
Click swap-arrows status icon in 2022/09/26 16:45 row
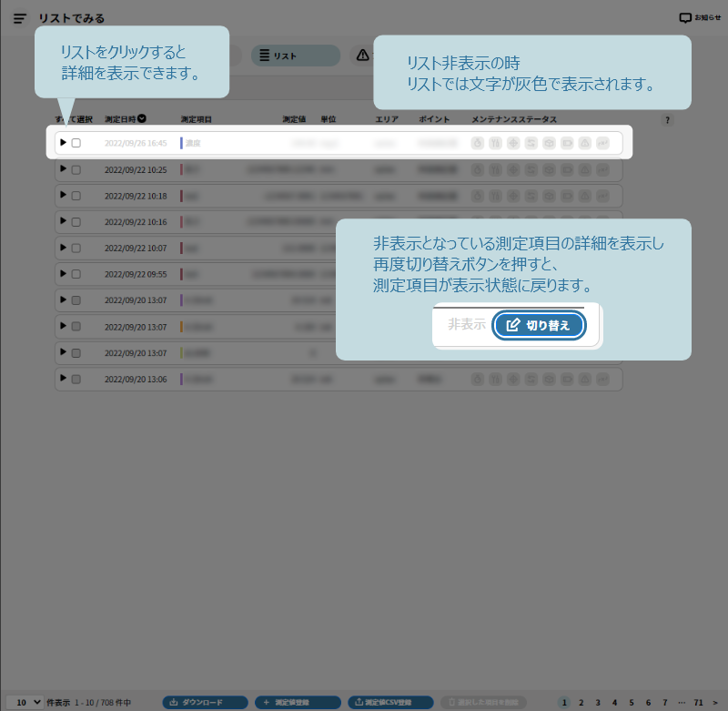click(x=531, y=143)
